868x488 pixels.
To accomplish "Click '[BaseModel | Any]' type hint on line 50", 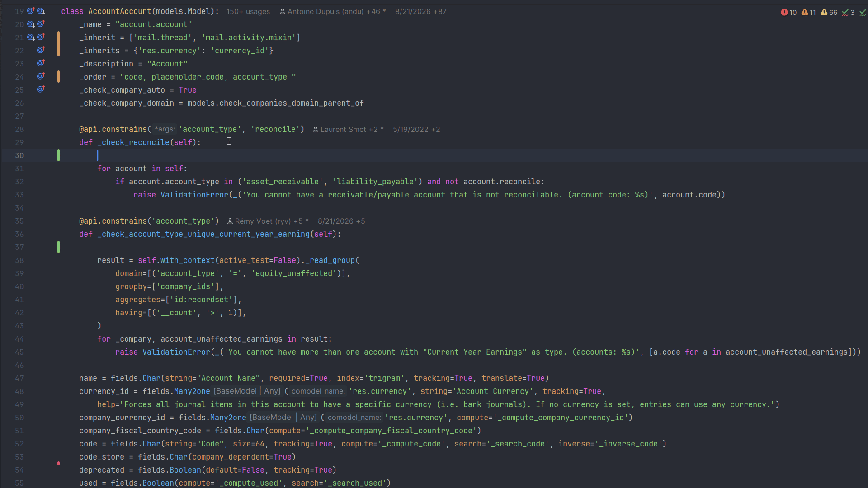I will (x=283, y=418).
